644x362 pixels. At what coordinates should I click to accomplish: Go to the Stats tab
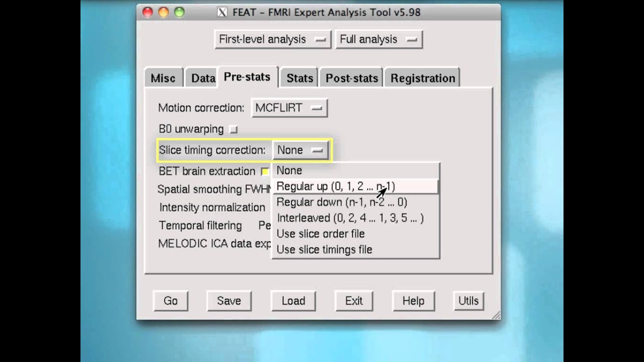point(299,78)
